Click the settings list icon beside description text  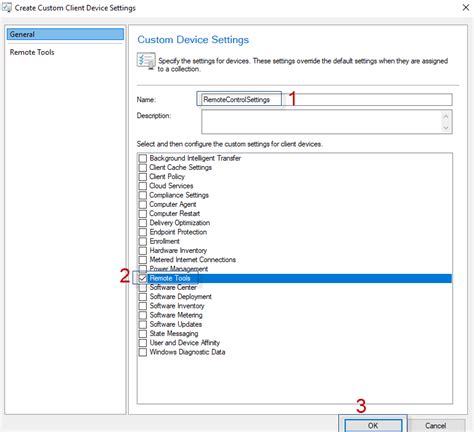point(146,61)
